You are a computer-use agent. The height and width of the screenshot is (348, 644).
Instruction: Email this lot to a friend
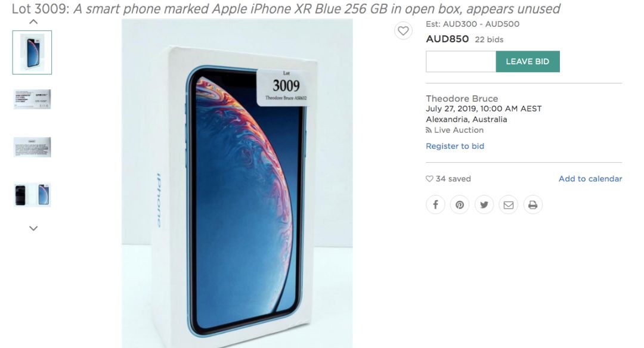click(509, 205)
